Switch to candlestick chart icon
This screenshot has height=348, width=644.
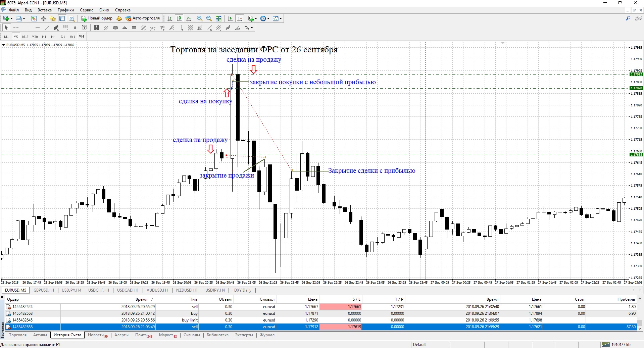click(x=179, y=18)
